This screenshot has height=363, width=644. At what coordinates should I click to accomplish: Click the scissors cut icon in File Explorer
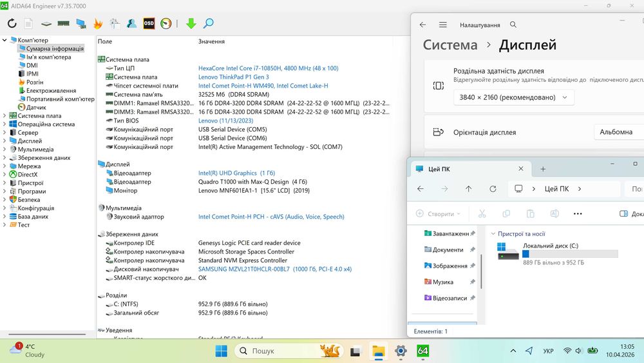click(x=482, y=214)
